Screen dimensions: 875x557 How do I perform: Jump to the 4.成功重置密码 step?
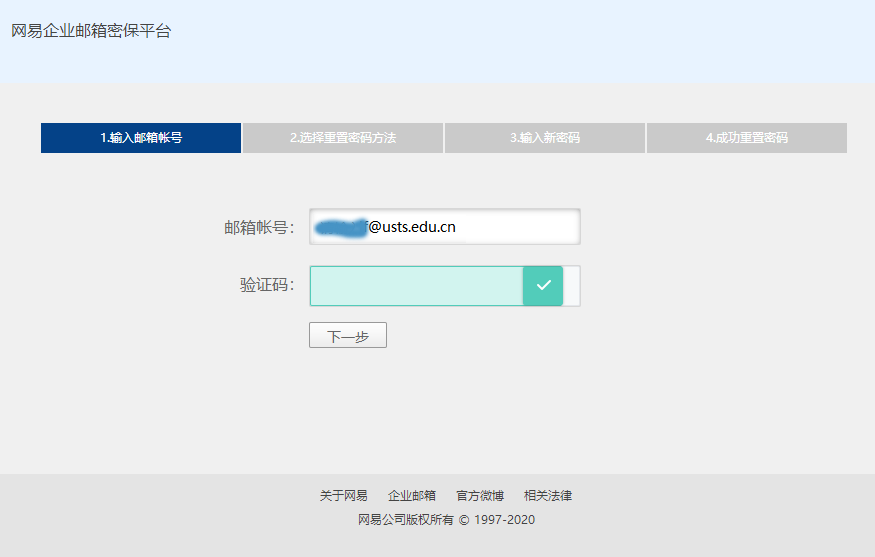pos(747,138)
